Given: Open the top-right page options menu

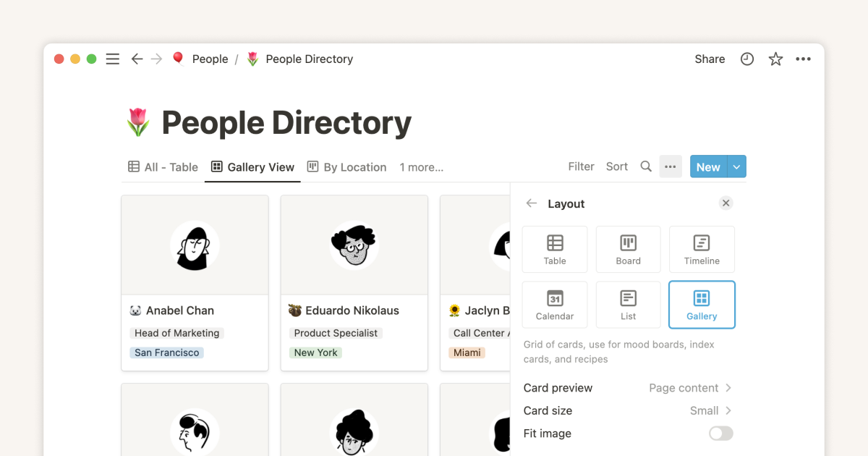Looking at the screenshot, I should tap(803, 59).
